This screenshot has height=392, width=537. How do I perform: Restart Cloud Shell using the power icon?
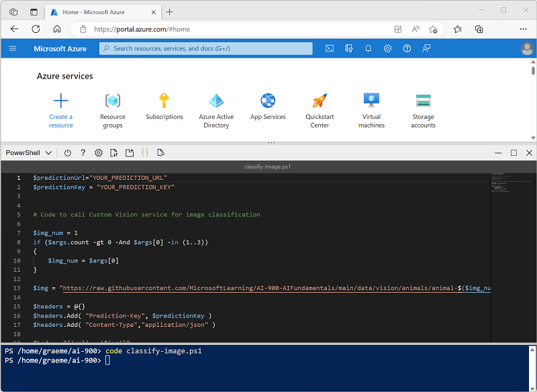[68, 153]
